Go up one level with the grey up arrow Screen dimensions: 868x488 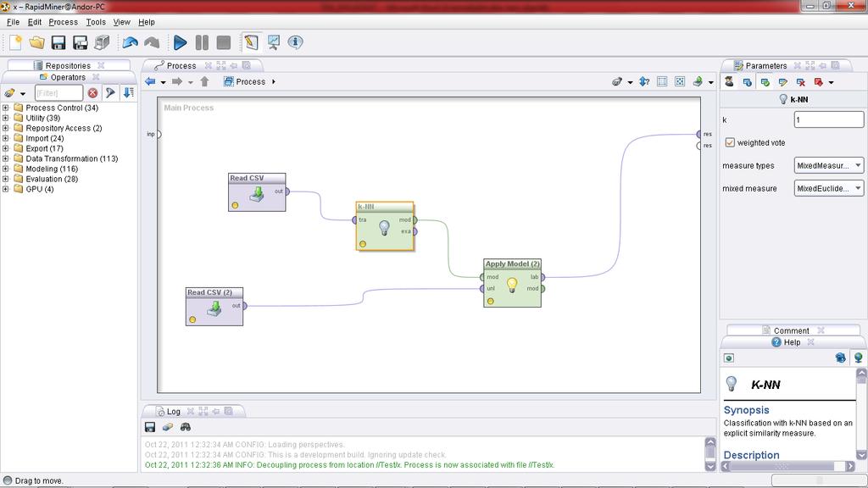click(204, 82)
